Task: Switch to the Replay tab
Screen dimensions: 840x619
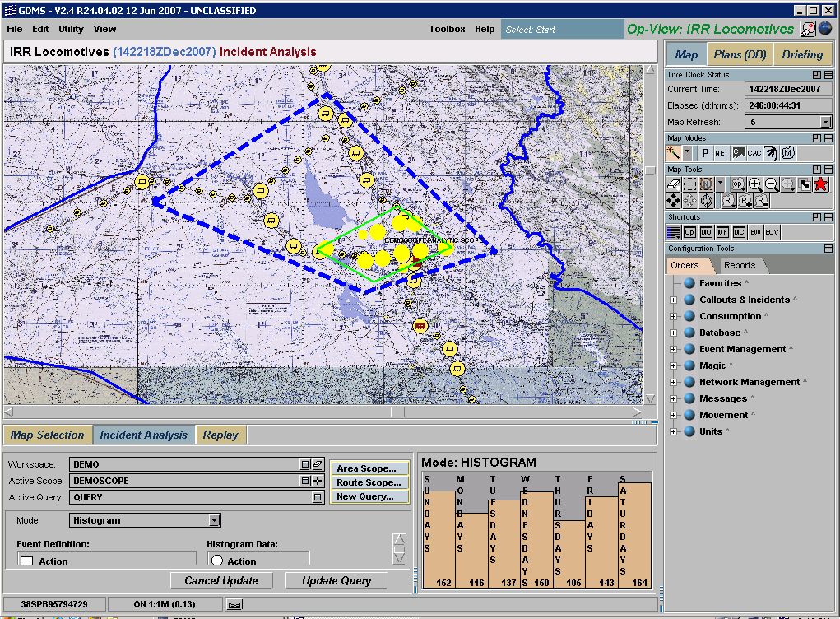Action: [220, 435]
